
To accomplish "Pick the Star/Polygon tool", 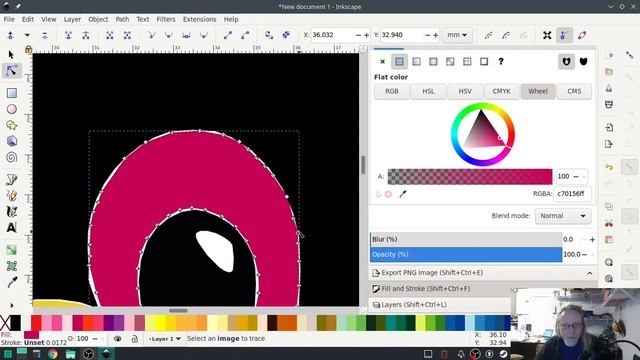I will 12,125.
